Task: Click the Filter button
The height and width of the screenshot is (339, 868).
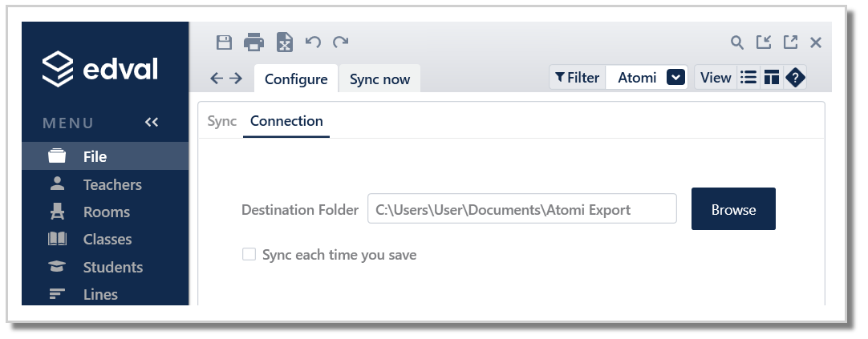Action: pyautogui.click(x=578, y=78)
